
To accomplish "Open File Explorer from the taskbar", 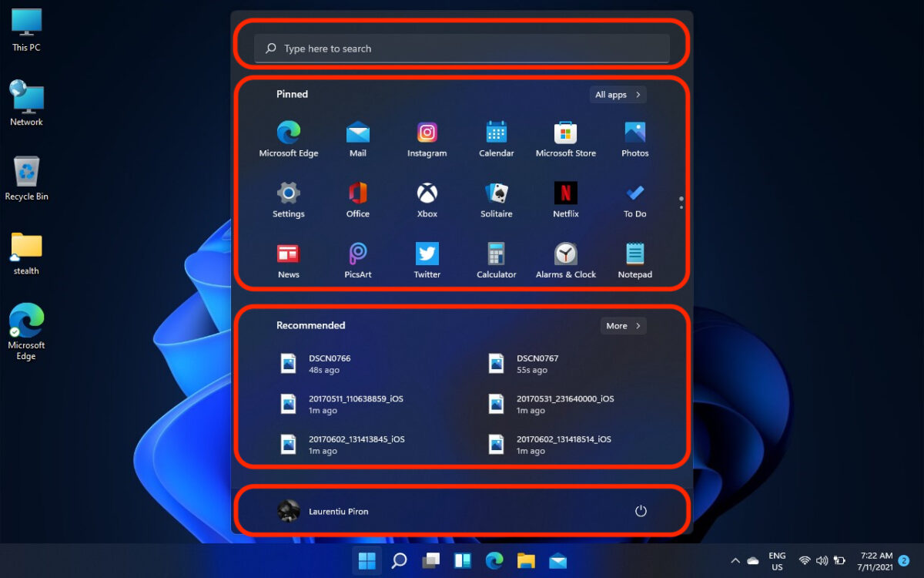I will 526,561.
